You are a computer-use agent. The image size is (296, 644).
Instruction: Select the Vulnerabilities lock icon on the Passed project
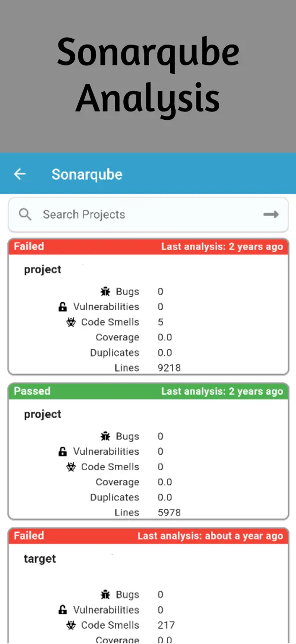pyautogui.click(x=63, y=451)
